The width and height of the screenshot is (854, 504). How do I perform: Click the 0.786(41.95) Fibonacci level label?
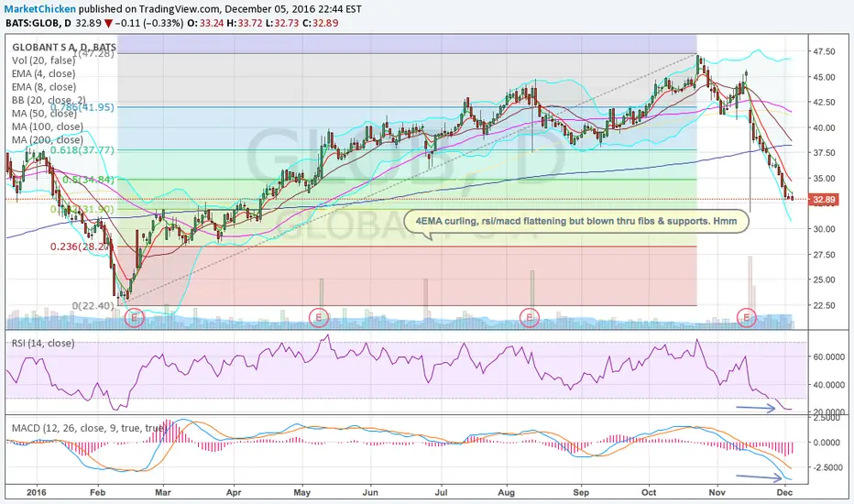pos(82,107)
